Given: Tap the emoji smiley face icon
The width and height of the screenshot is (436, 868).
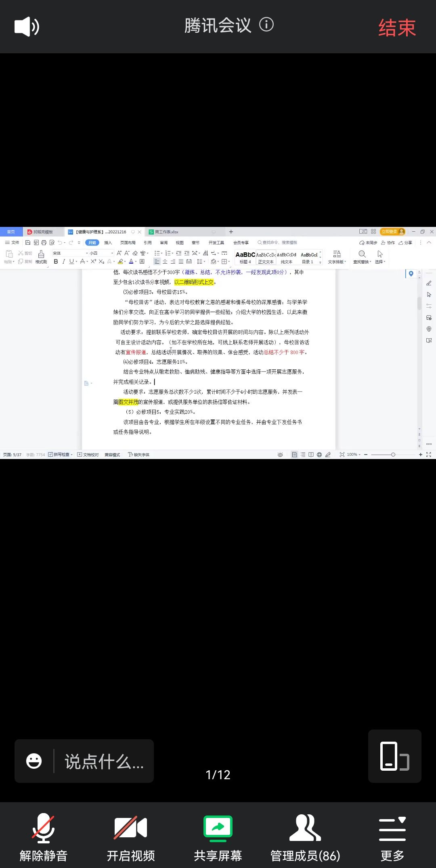Looking at the screenshot, I should (x=34, y=761).
